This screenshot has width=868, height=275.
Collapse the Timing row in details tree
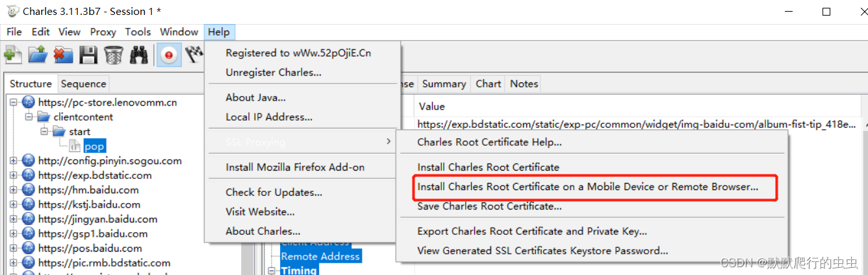272,270
